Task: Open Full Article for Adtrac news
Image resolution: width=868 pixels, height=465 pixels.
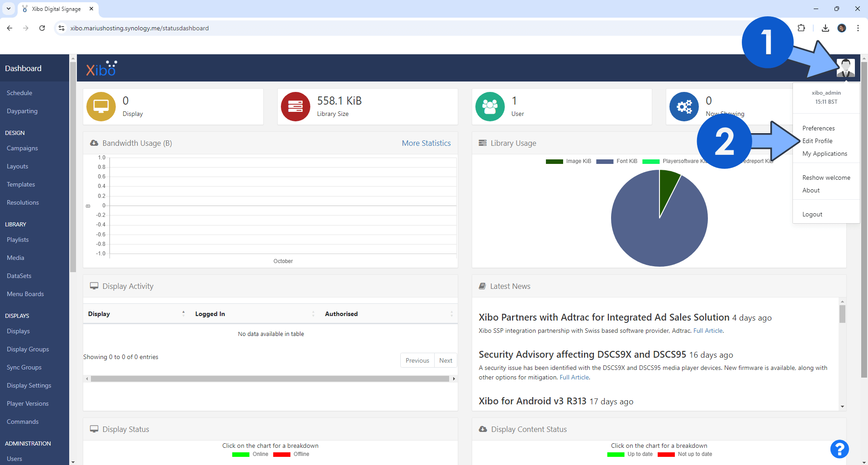Action: [x=708, y=331]
